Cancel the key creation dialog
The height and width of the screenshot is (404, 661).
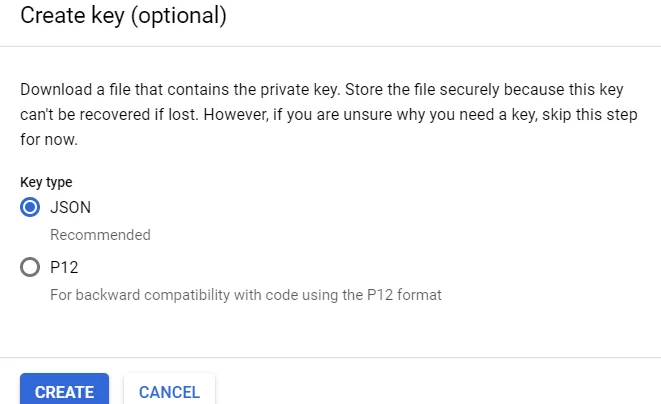coord(169,389)
